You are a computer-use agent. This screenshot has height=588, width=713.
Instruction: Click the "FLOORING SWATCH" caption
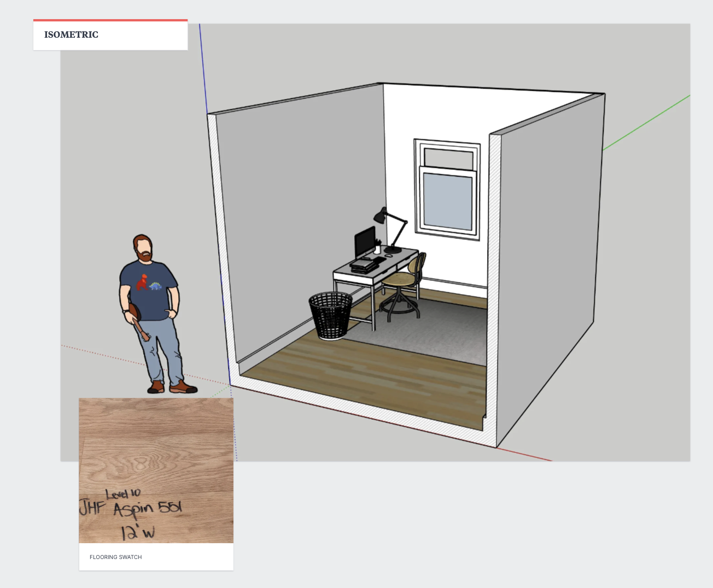[116, 557]
